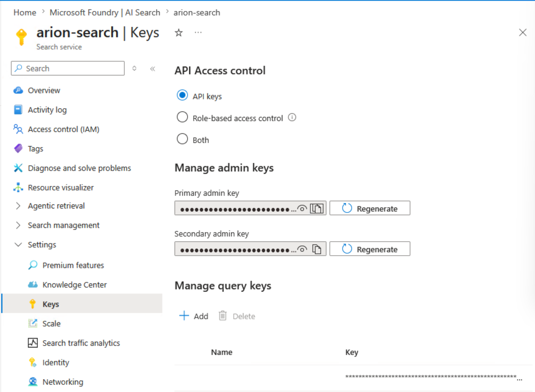Collapse the sidebar with double chevron
Image resolution: width=535 pixels, height=392 pixels.
(153, 68)
